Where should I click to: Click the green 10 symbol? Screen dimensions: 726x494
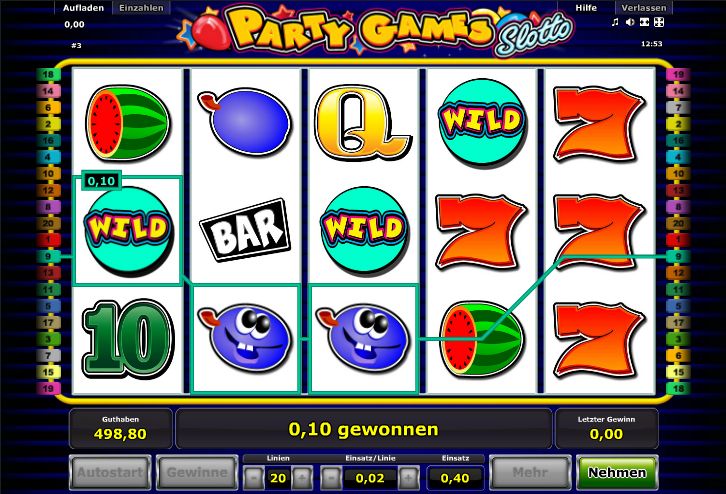pyautogui.click(x=128, y=338)
